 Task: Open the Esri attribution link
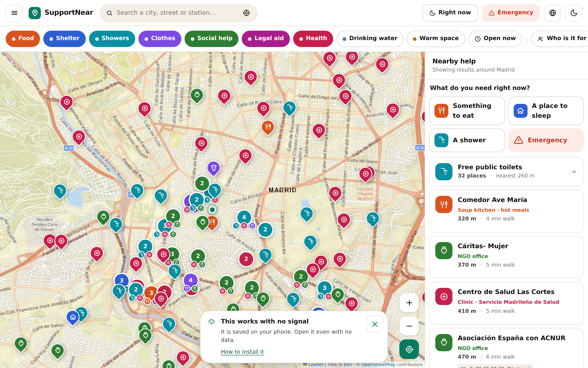coord(348,364)
